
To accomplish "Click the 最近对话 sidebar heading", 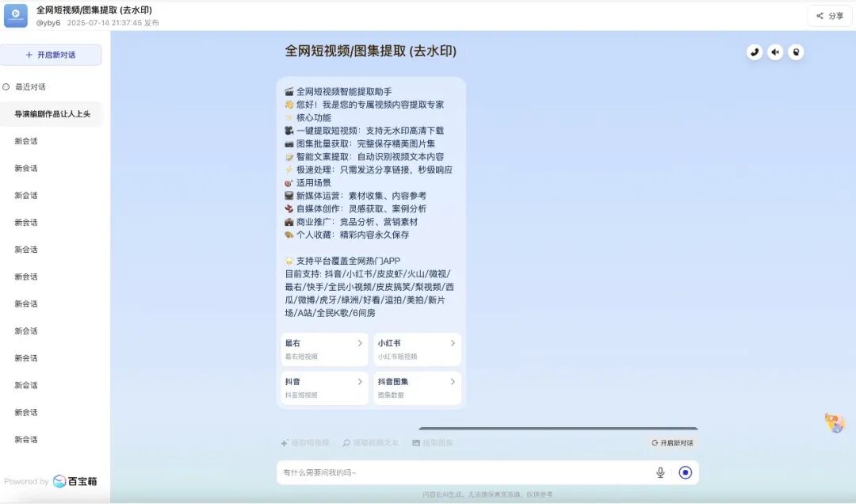I will [25, 87].
